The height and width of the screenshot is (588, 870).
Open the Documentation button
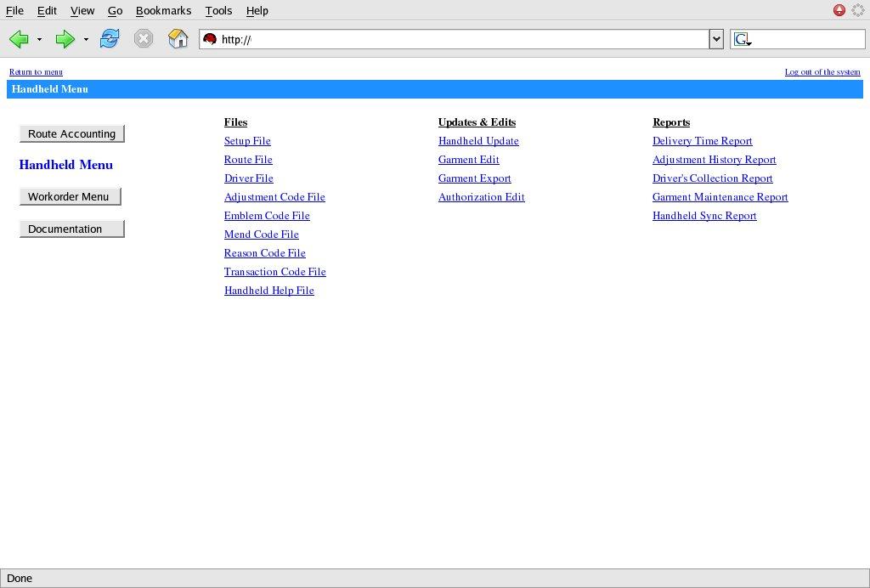pos(72,229)
